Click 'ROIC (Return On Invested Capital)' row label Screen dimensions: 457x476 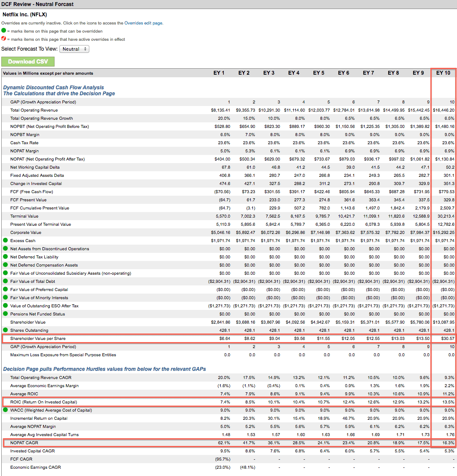44,402
